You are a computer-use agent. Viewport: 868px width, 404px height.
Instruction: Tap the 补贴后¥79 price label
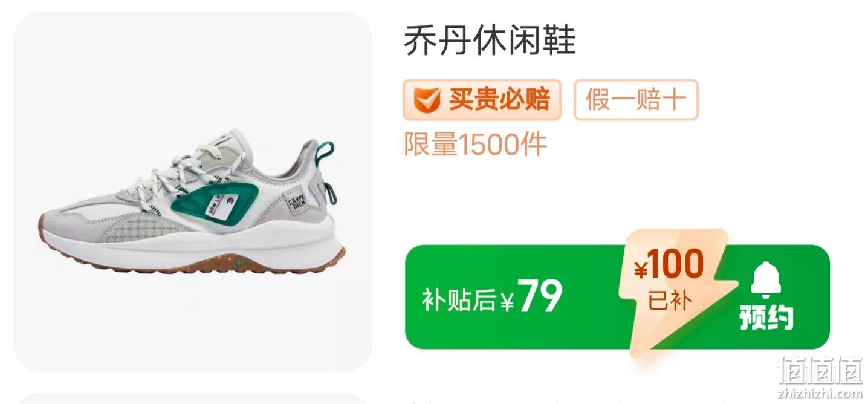click(x=492, y=298)
